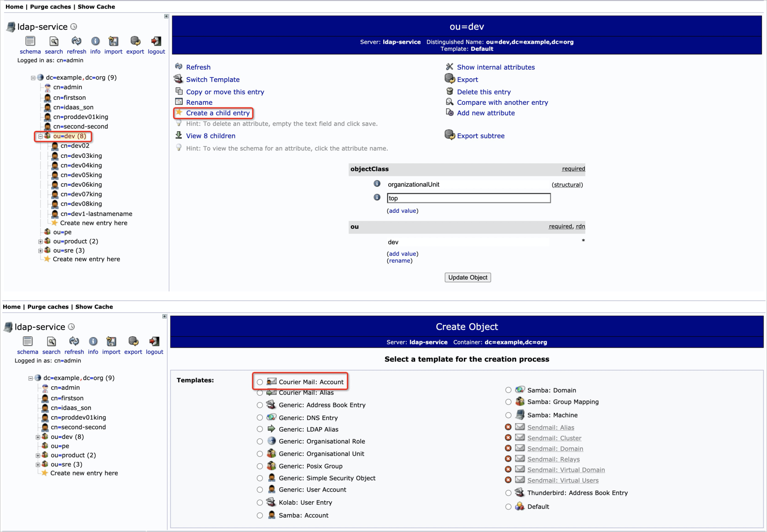Open the View 8 children link

(211, 136)
